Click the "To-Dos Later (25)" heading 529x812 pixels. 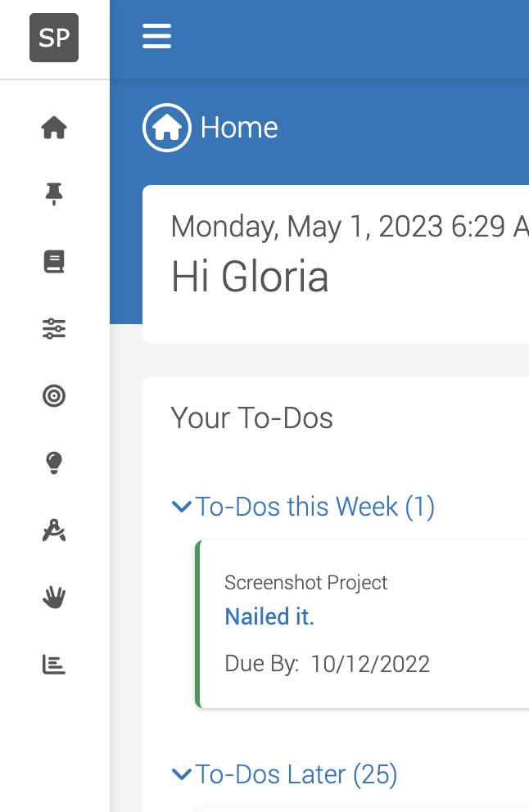(296, 774)
